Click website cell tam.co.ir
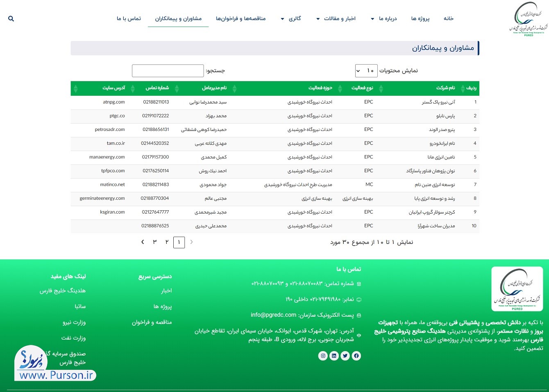The height and width of the screenshot is (392, 549). pyautogui.click(x=116, y=143)
